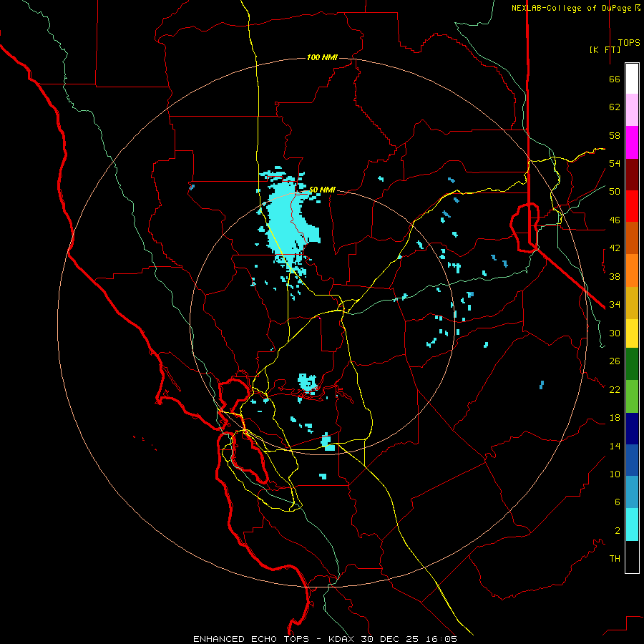The height and width of the screenshot is (644, 644).
Task: Click the legend value "58"
Action: point(615,135)
